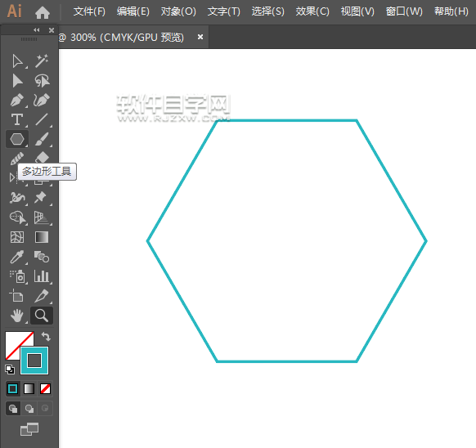Switch to Draw Behind mode
Viewport: 476px width, 448px height.
click(29, 409)
